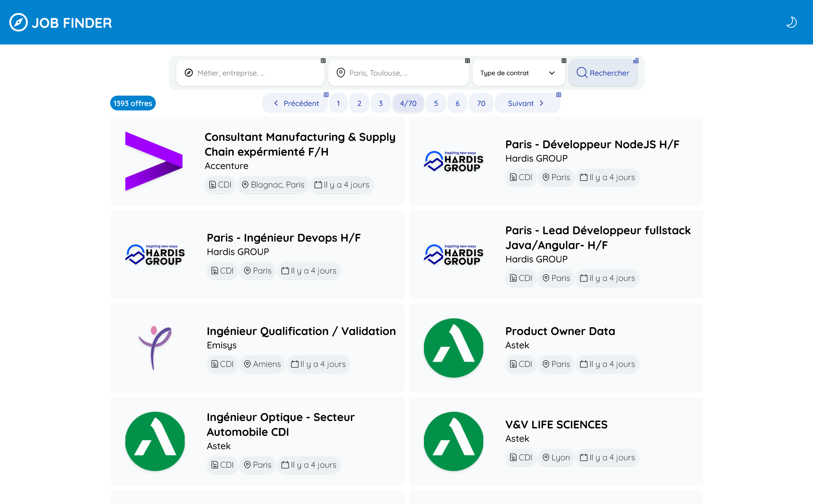This screenshot has height=504, width=813.
Task: Click Astek logo on V&V Life Sciences
Action: click(x=453, y=441)
